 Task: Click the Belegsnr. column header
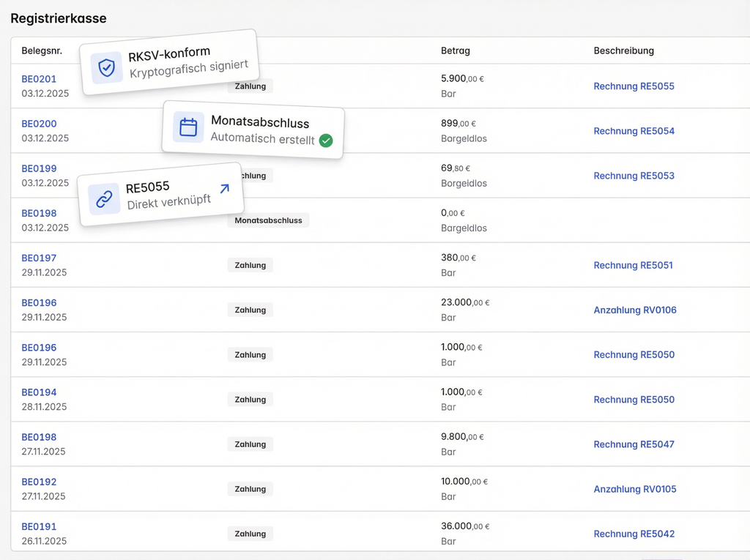tap(42, 51)
